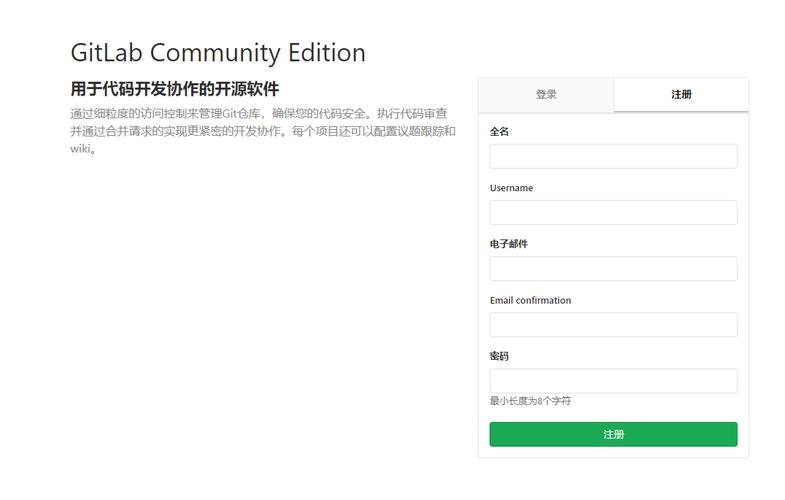Select the 注册 tab

[x=681, y=95]
